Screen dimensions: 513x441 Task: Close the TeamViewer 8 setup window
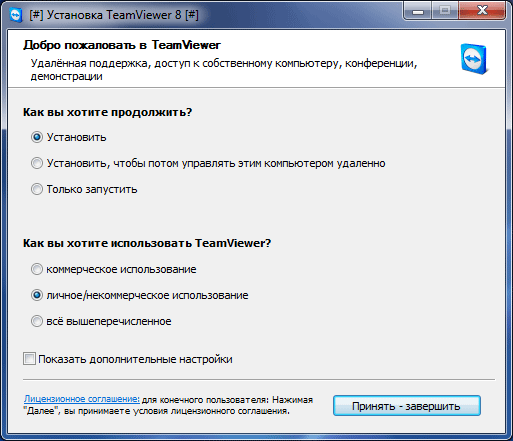click(x=482, y=11)
